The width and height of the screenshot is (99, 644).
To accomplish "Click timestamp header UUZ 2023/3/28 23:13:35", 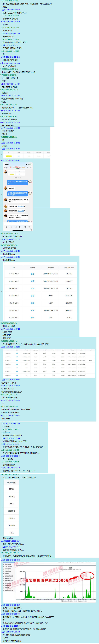I will [10, 1].
